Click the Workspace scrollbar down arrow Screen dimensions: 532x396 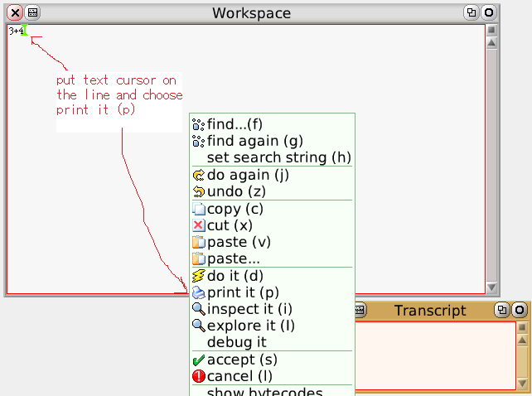(491, 287)
